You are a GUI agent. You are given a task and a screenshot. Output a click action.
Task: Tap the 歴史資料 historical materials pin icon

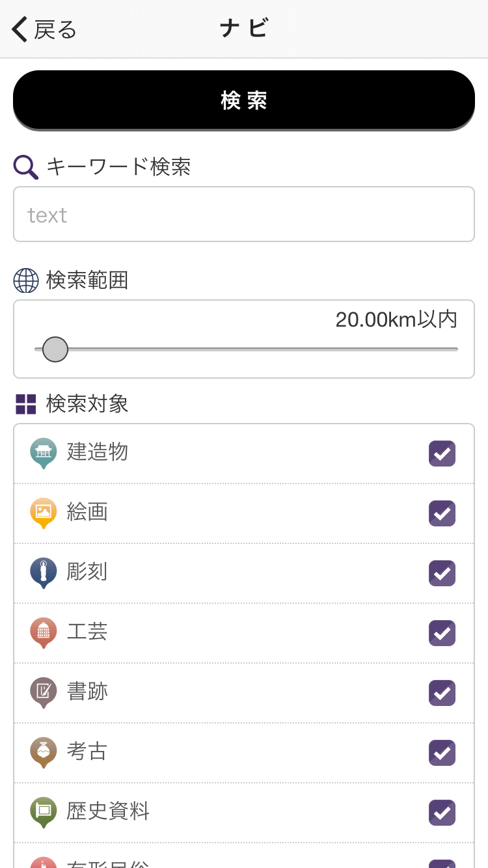[44, 812]
